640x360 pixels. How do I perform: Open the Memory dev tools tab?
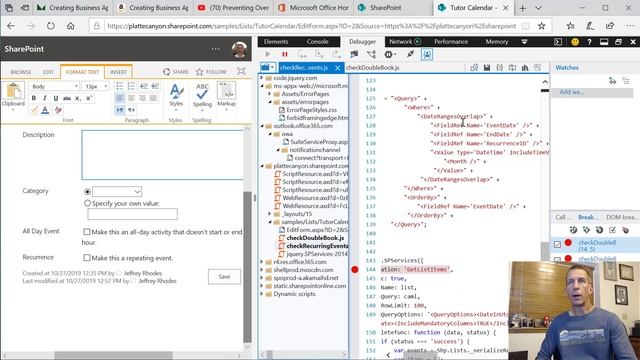pyautogui.click(x=497, y=42)
